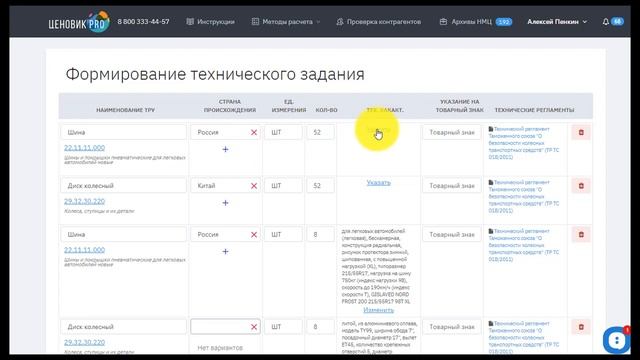Screen dimensions: 640x360
Task: Edit Диск колесный name field in second row
Action: click(x=124, y=186)
